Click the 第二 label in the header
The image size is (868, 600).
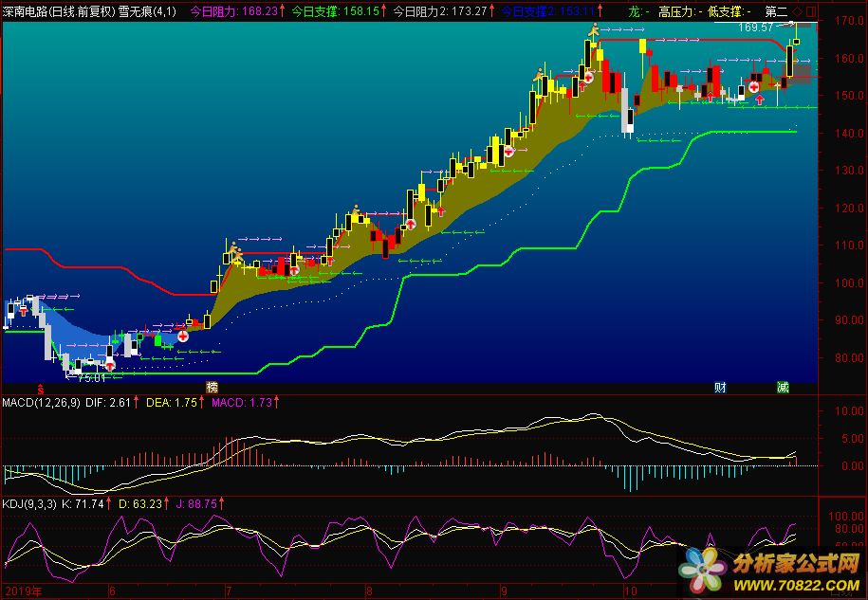776,11
